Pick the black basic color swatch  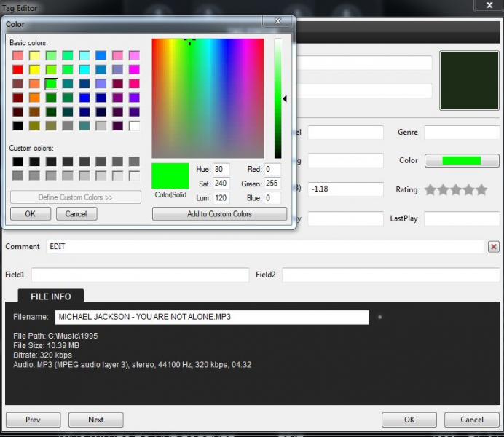pyautogui.click(x=17, y=126)
